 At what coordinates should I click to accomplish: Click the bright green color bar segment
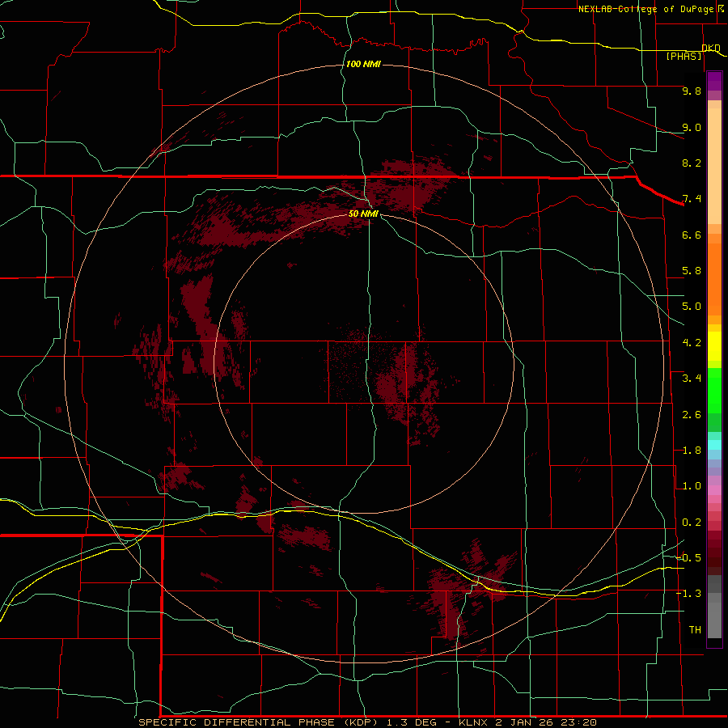[x=714, y=390]
